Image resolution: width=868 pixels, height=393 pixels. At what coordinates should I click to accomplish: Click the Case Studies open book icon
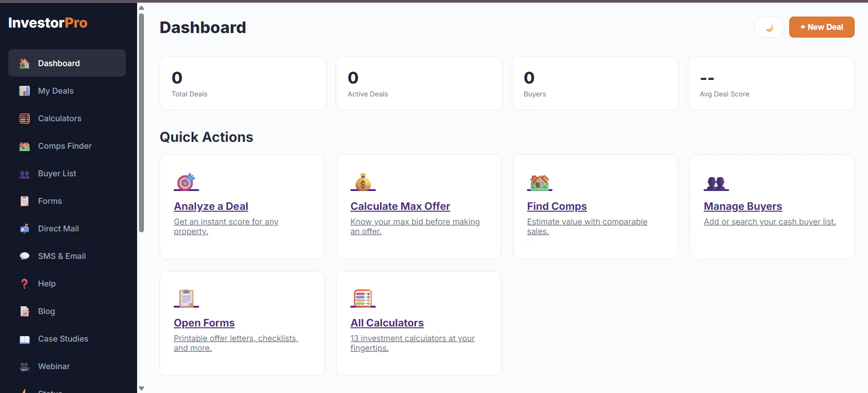coord(25,339)
